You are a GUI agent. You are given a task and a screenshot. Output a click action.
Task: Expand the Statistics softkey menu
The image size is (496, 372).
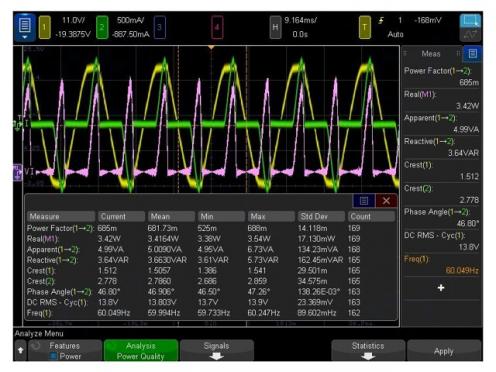click(368, 351)
